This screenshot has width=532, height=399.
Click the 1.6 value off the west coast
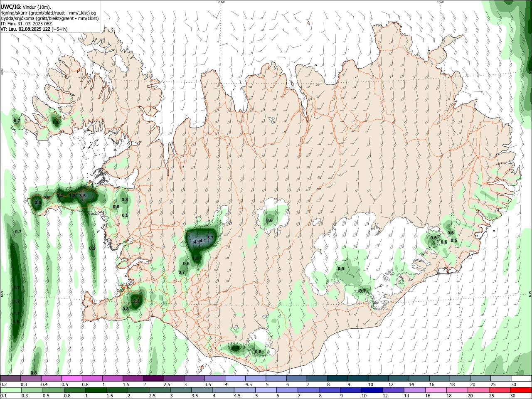coord(17,322)
